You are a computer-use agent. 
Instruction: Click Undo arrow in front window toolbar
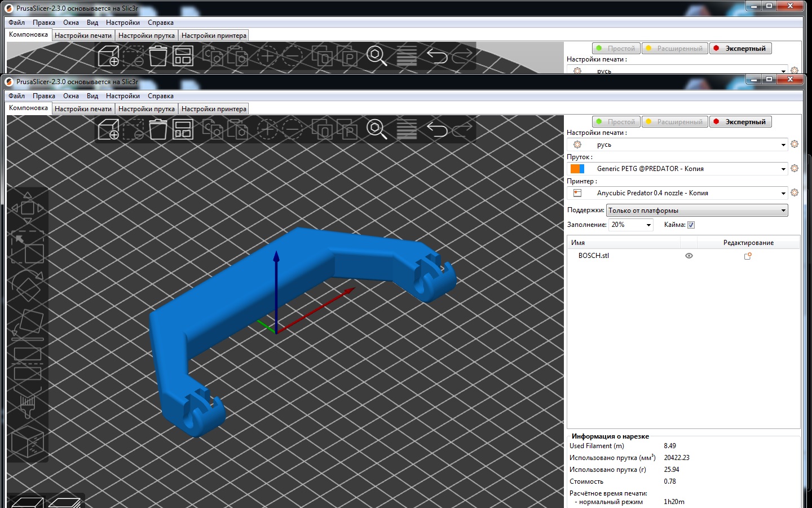click(436, 129)
